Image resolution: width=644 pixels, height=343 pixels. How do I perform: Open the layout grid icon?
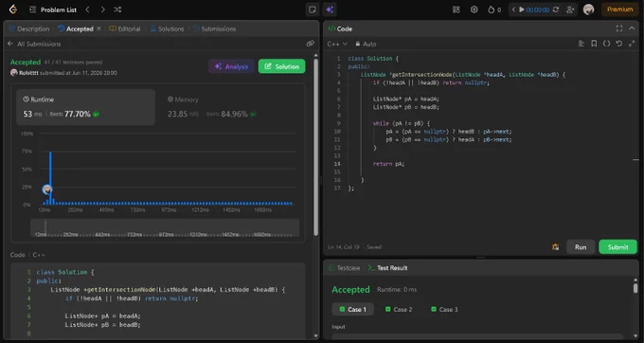(x=456, y=9)
